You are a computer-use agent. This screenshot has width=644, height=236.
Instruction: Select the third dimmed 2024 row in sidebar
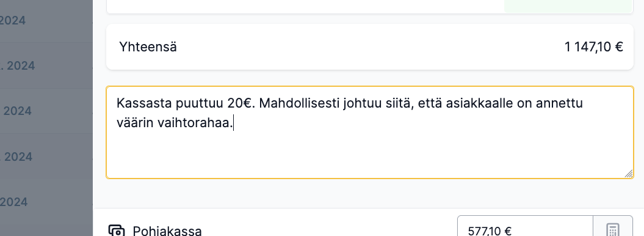tap(46, 111)
